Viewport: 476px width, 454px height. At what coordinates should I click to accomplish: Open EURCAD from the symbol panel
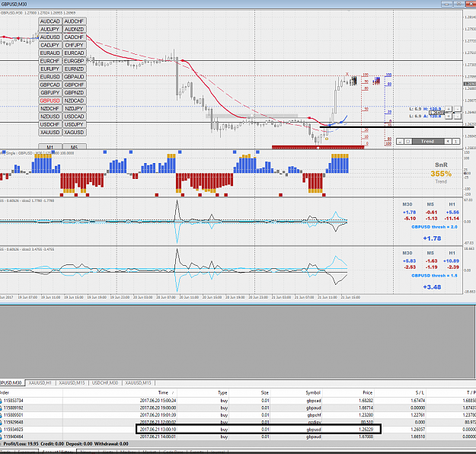click(x=74, y=53)
